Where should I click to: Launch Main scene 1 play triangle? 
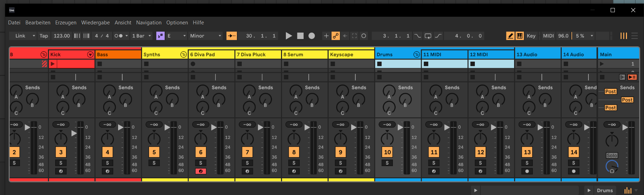click(602, 64)
